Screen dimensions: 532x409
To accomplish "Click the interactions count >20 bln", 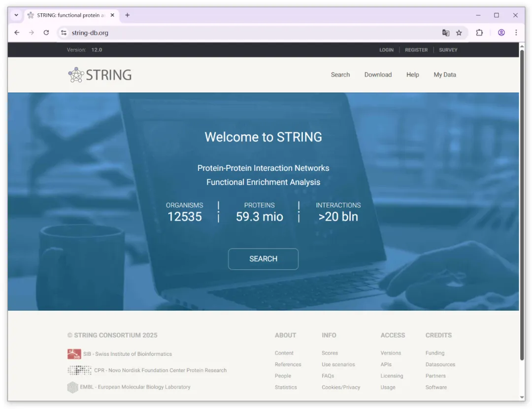I will (x=338, y=217).
